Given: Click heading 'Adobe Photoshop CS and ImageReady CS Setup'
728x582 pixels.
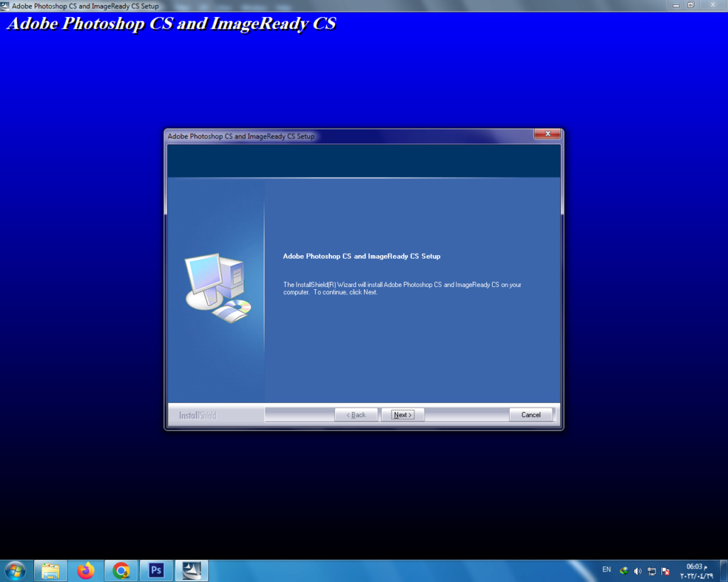Looking at the screenshot, I should [362, 257].
